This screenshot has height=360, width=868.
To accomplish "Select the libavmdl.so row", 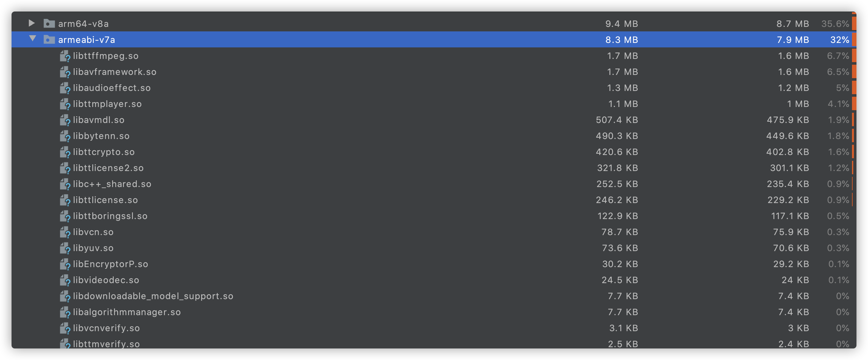I will click(434, 120).
